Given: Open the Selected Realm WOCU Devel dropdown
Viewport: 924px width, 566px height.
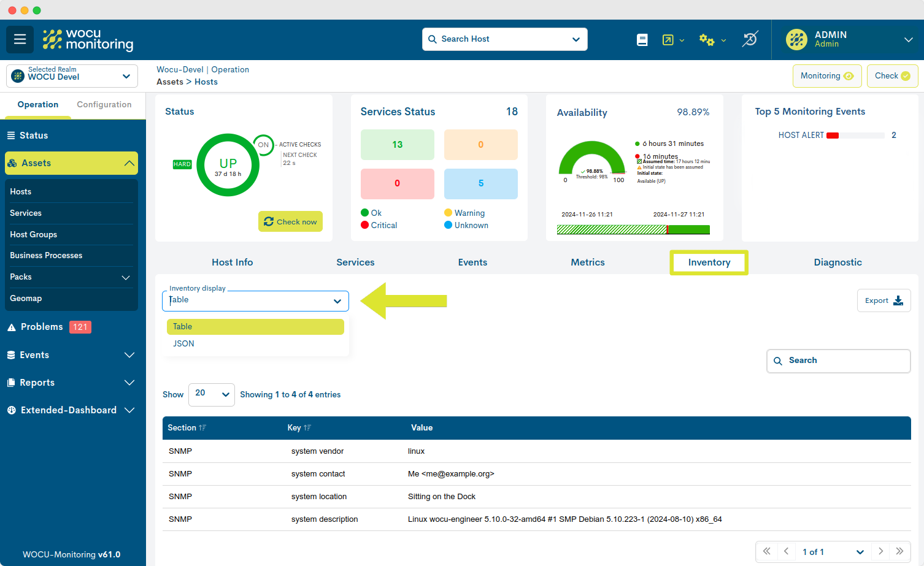Looking at the screenshot, I should [x=72, y=76].
